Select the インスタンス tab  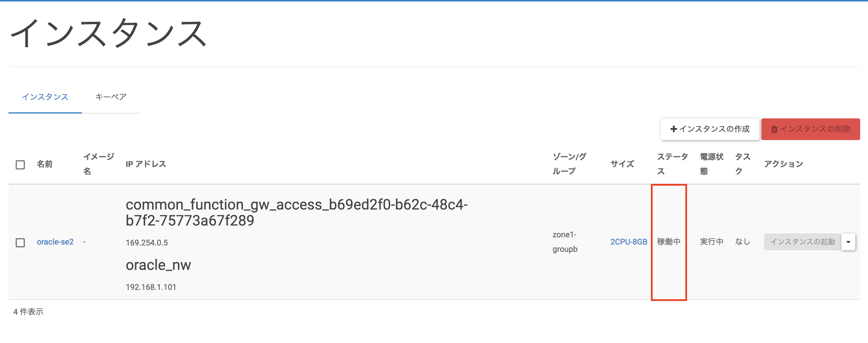(45, 97)
